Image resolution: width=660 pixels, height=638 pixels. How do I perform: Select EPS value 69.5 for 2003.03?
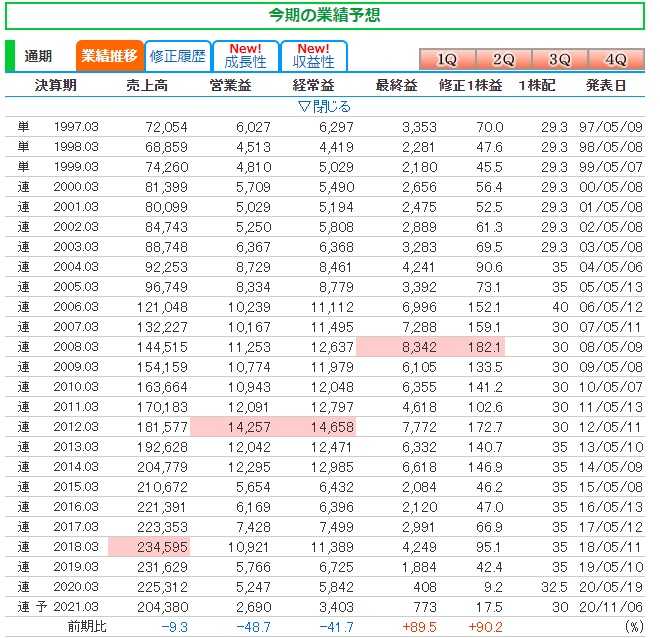[489, 247]
